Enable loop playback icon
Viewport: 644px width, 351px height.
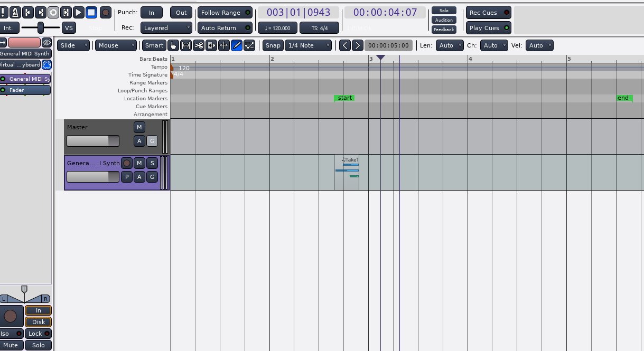pyautogui.click(x=53, y=12)
